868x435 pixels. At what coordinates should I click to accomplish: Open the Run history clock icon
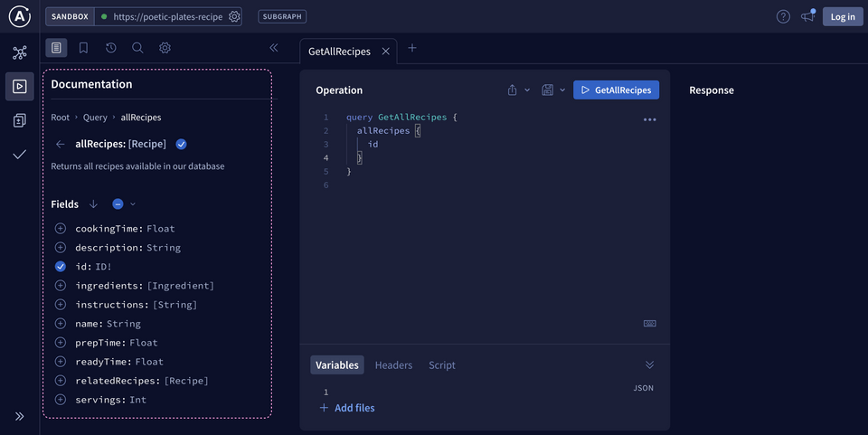pyautogui.click(x=110, y=48)
